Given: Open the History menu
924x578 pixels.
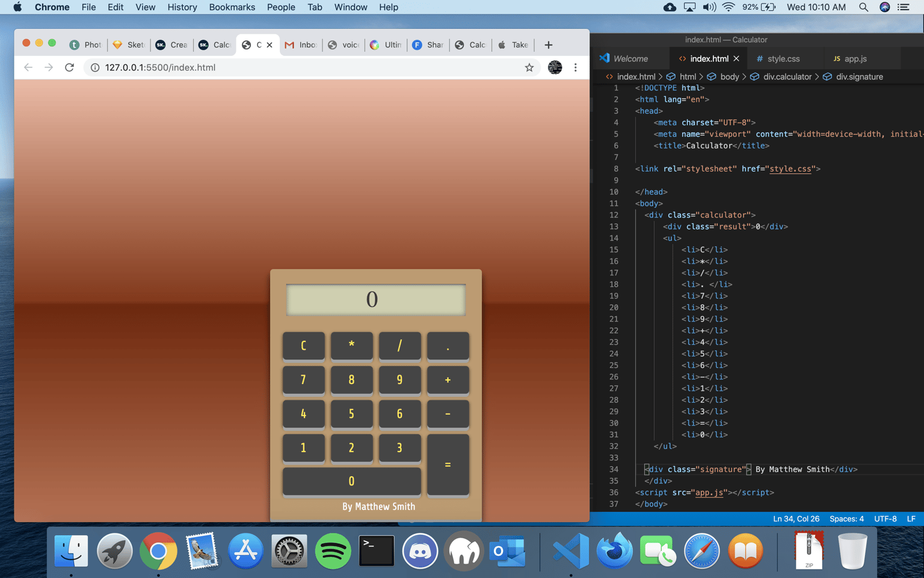Looking at the screenshot, I should (182, 7).
